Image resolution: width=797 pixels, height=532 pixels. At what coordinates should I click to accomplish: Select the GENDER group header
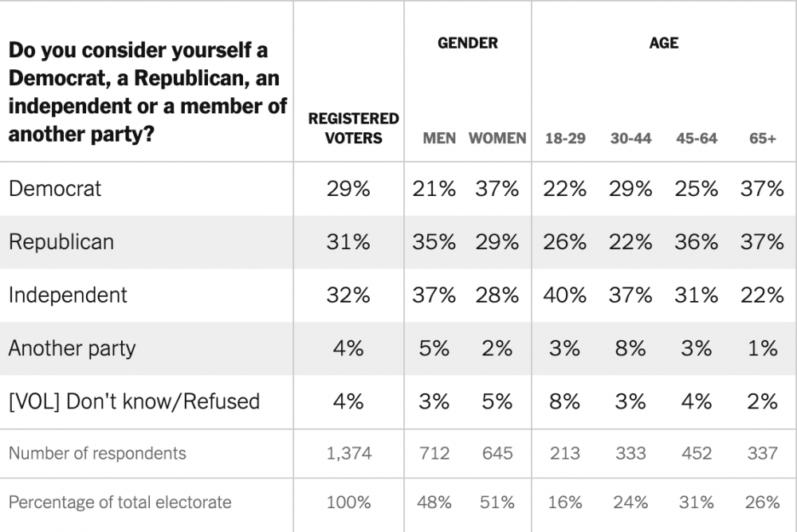point(468,43)
